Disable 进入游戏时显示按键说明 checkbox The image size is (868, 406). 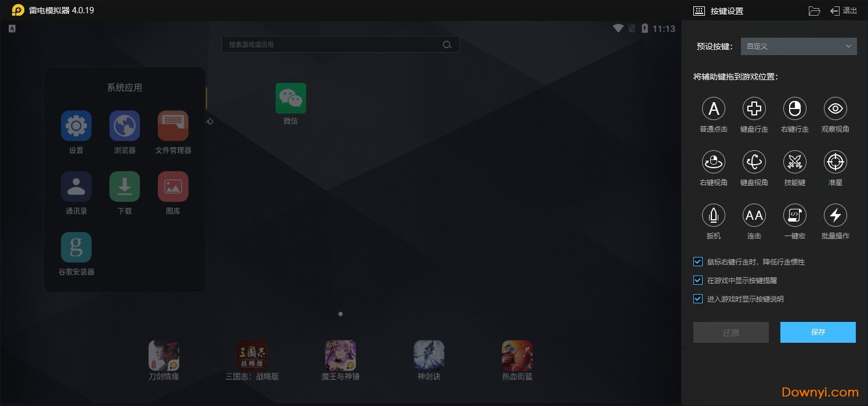[x=698, y=299]
